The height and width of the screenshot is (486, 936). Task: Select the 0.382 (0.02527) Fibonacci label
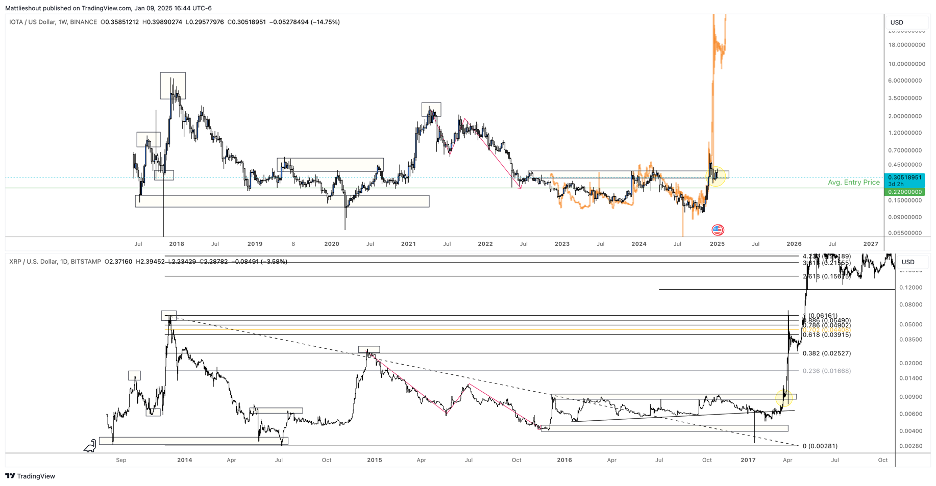pyautogui.click(x=827, y=353)
